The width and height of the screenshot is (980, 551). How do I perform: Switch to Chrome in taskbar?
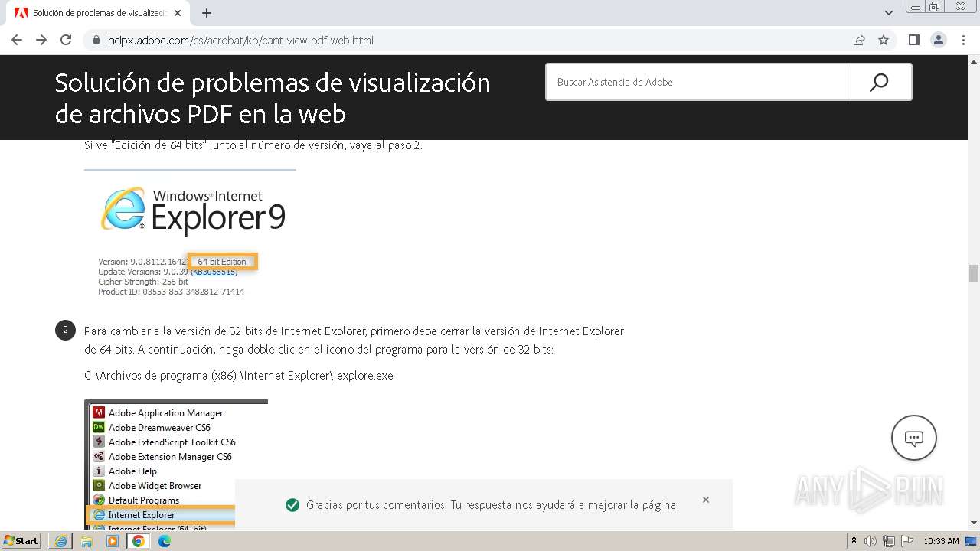(x=139, y=541)
